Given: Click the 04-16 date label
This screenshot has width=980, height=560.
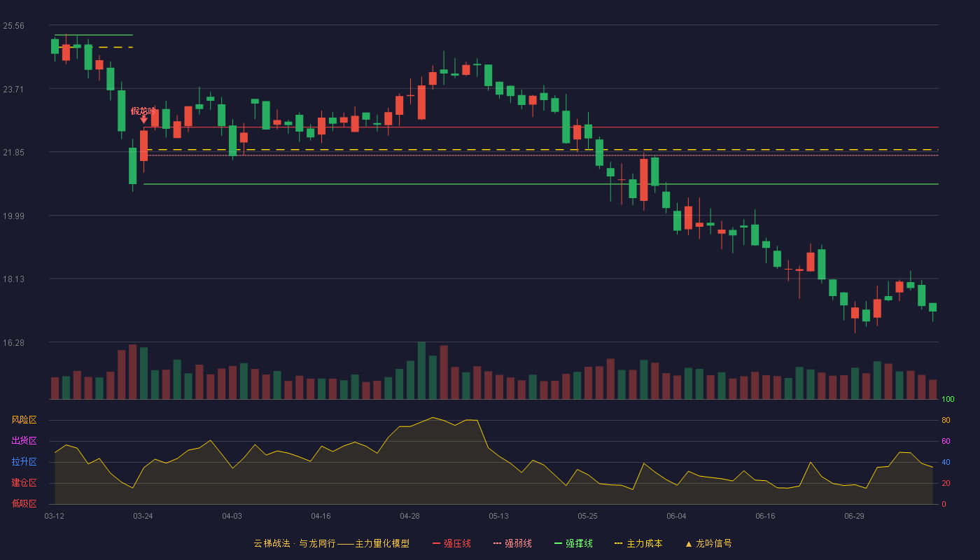Looking at the screenshot, I should click(321, 516).
